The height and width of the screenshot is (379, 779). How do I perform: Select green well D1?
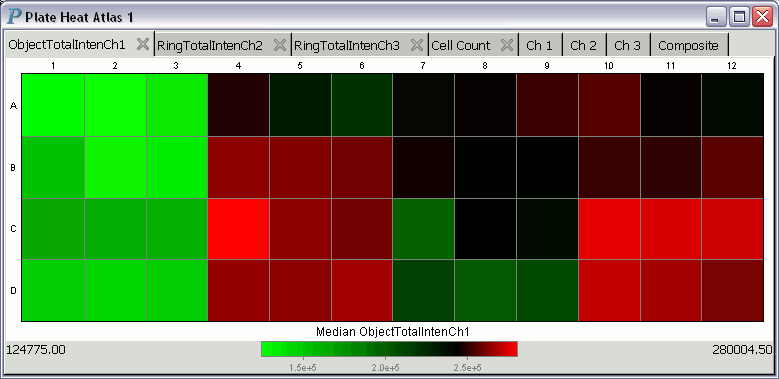pyautogui.click(x=53, y=290)
